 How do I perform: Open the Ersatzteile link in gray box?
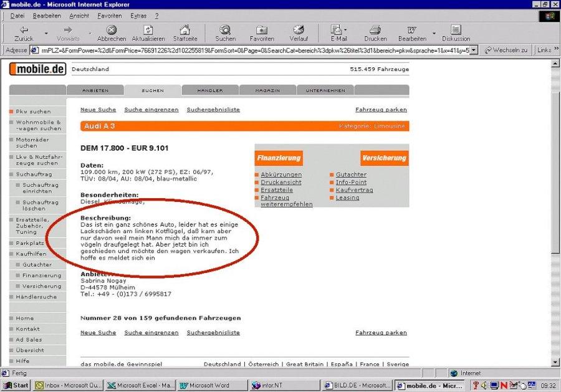277,190
